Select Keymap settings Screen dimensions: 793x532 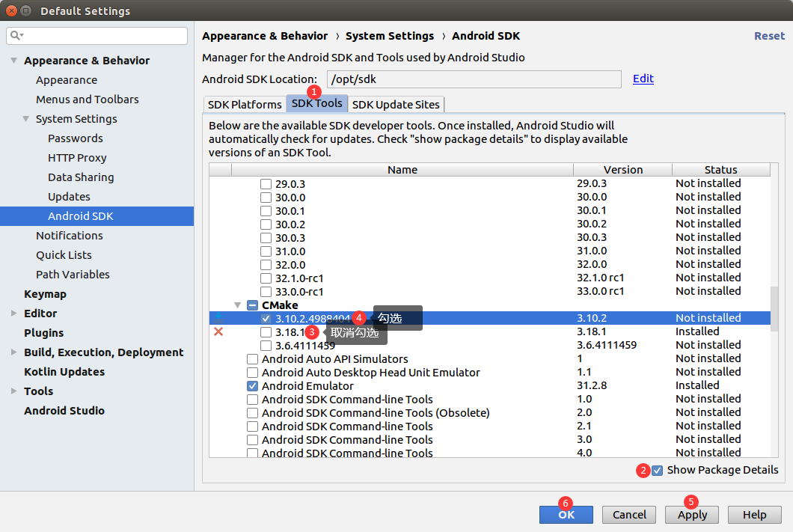[x=45, y=294]
